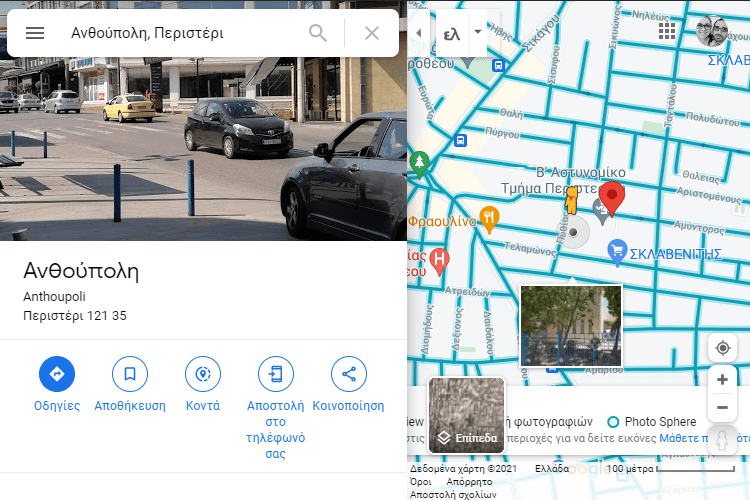
Task: Click the yellow Pegman on the map
Action: click(571, 200)
